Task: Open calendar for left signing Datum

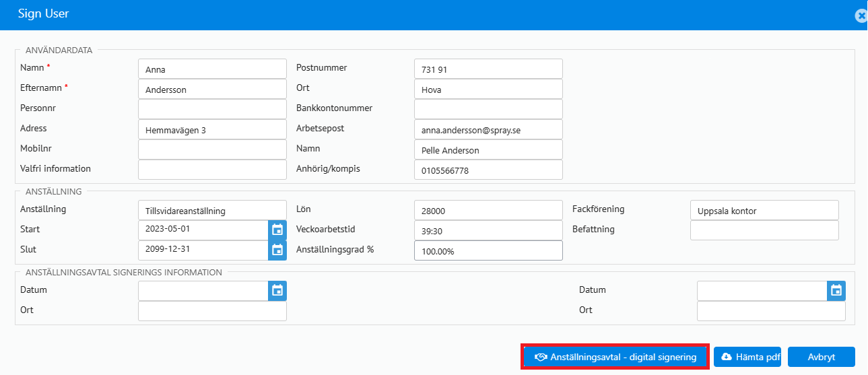Action: (277, 291)
